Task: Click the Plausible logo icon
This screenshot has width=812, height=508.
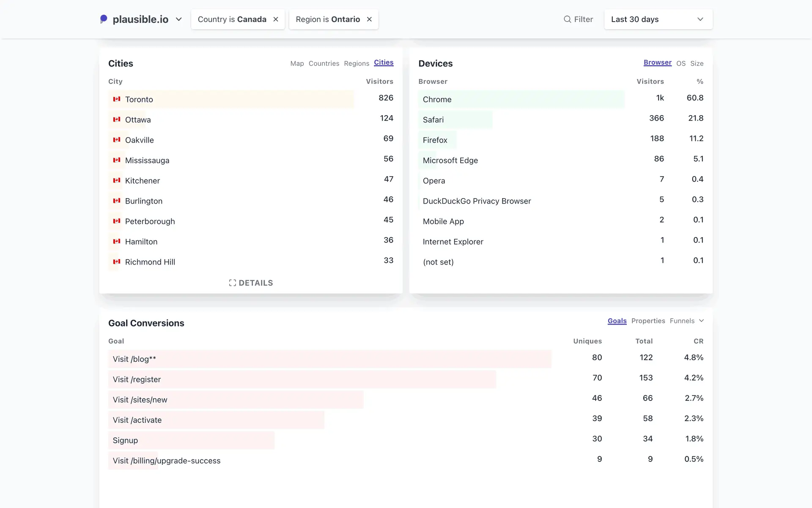Action: [x=104, y=19]
